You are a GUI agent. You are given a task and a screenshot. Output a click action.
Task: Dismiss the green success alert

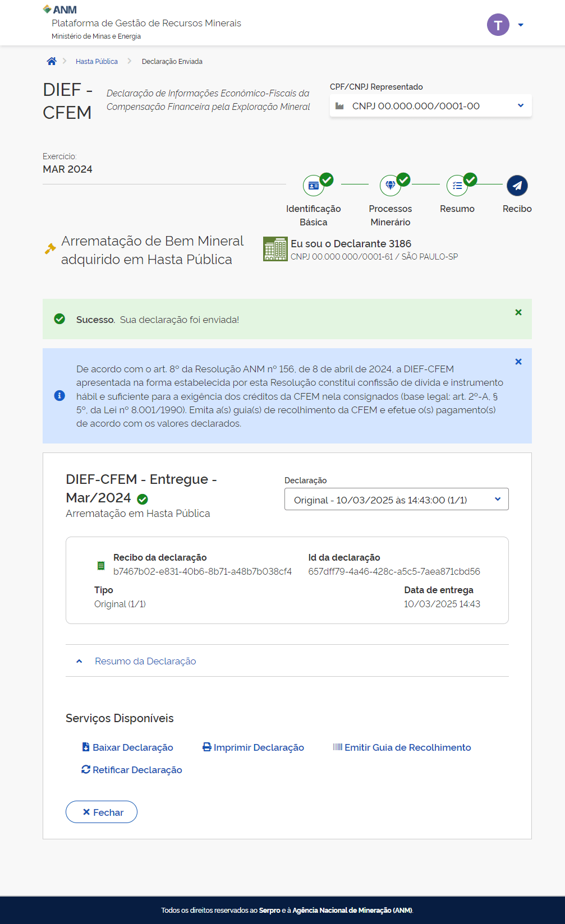(518, 312)
